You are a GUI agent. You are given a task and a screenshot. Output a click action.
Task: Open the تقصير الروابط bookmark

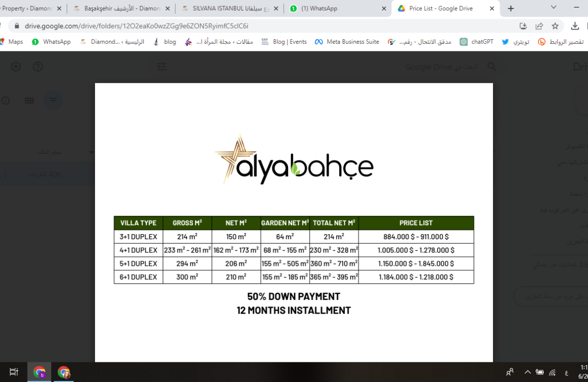click(561, 42)
